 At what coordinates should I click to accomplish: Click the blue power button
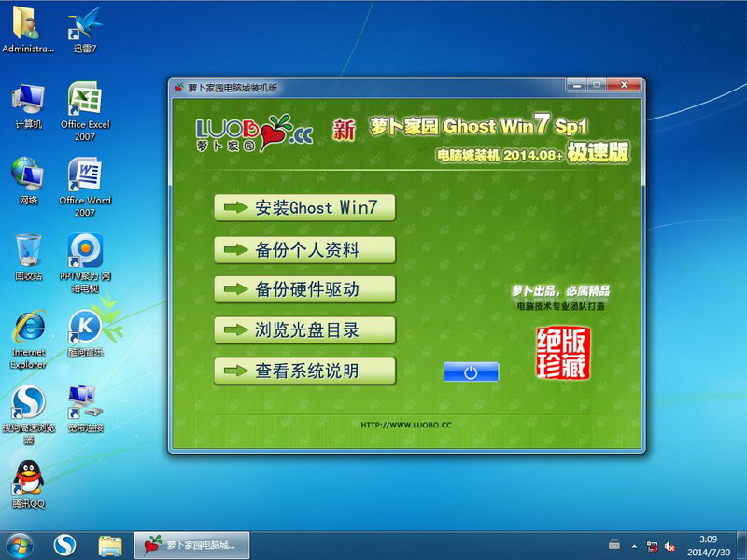click(472, 371)
